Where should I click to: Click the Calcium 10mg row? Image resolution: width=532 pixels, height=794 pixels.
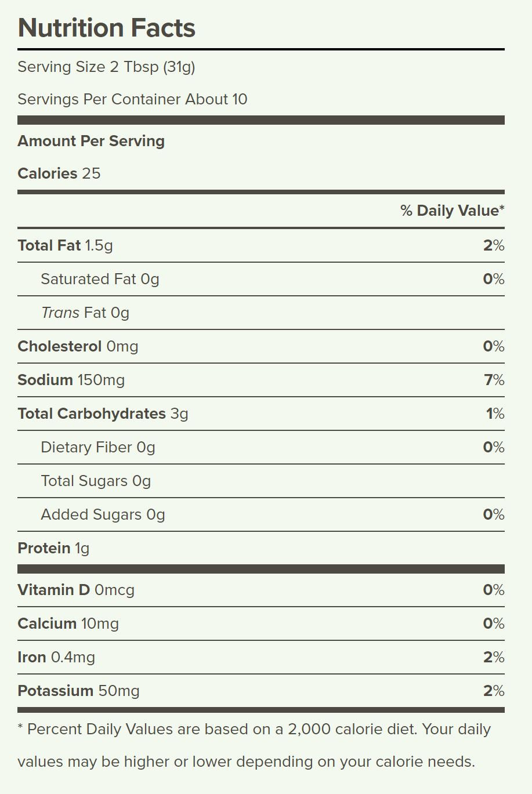coord(261,623)
